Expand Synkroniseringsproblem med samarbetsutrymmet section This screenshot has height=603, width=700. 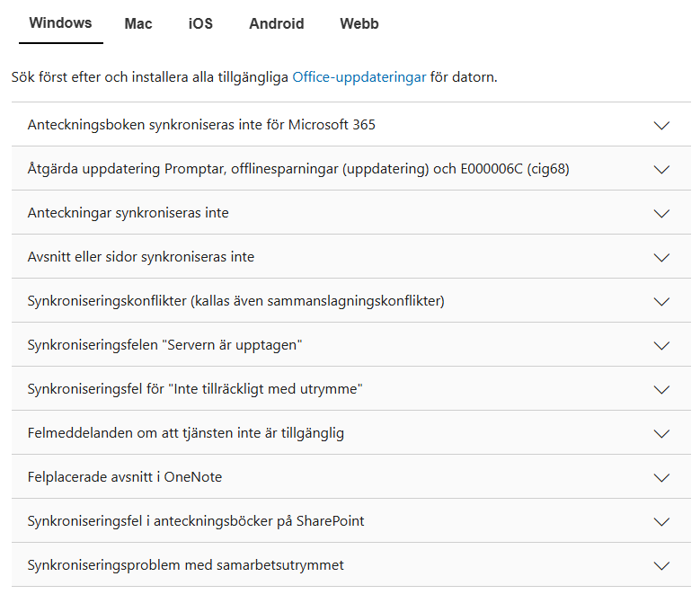[x=350, y=565]
